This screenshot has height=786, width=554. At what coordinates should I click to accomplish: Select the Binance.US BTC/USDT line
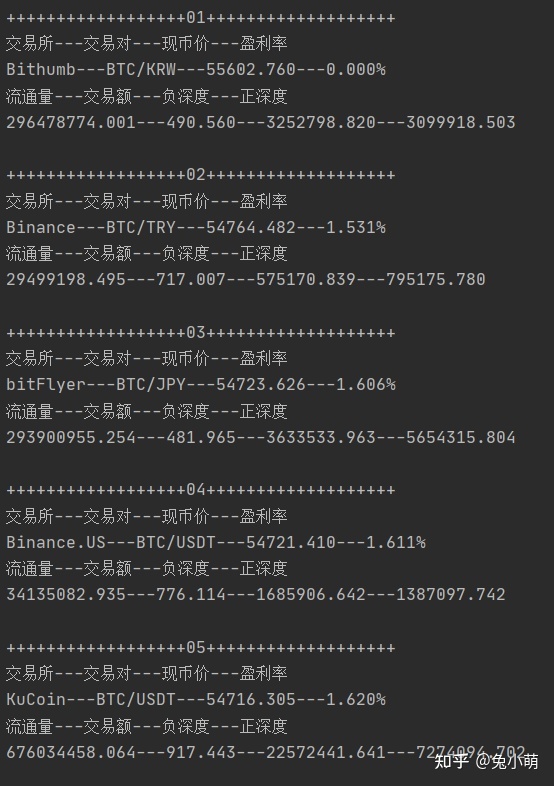click(216, 542)
